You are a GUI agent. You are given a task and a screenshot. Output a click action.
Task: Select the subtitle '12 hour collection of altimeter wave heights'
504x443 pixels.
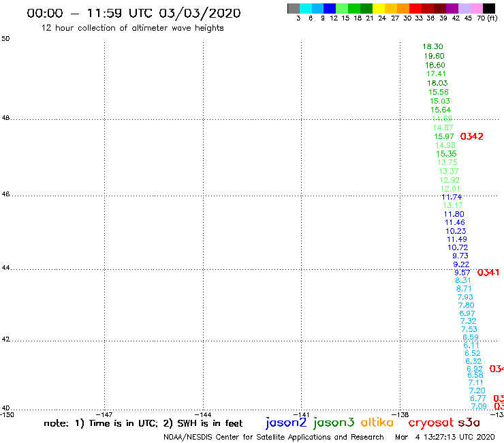(132, 28)
